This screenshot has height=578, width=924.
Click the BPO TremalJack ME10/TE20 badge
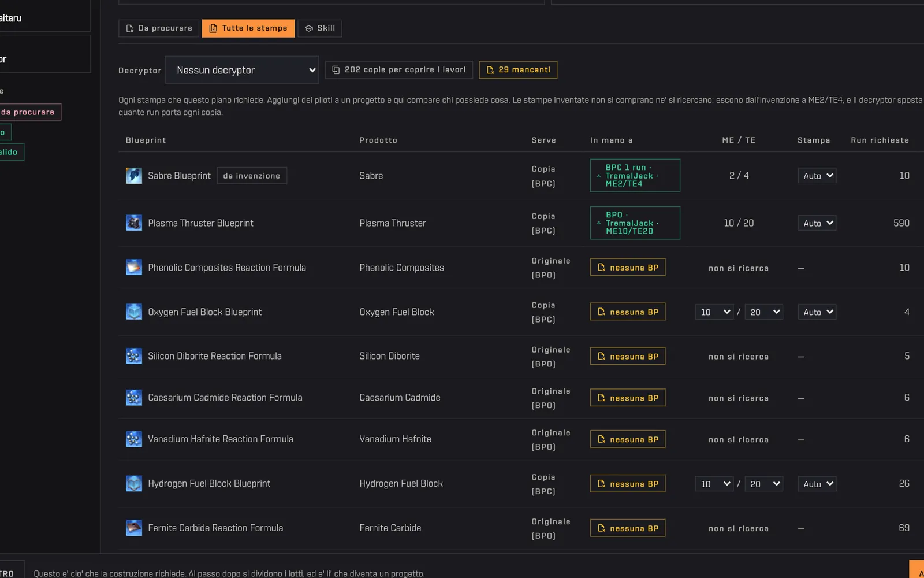coord(635,223)
